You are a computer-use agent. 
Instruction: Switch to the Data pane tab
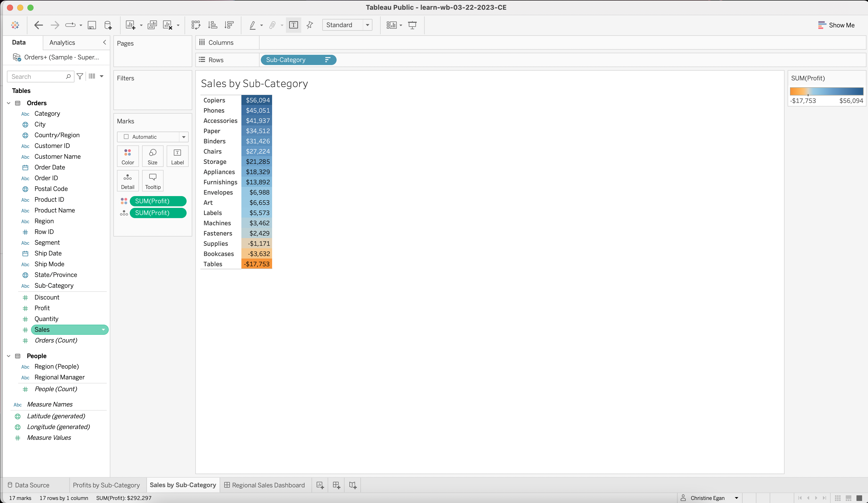tap(19, 42)
